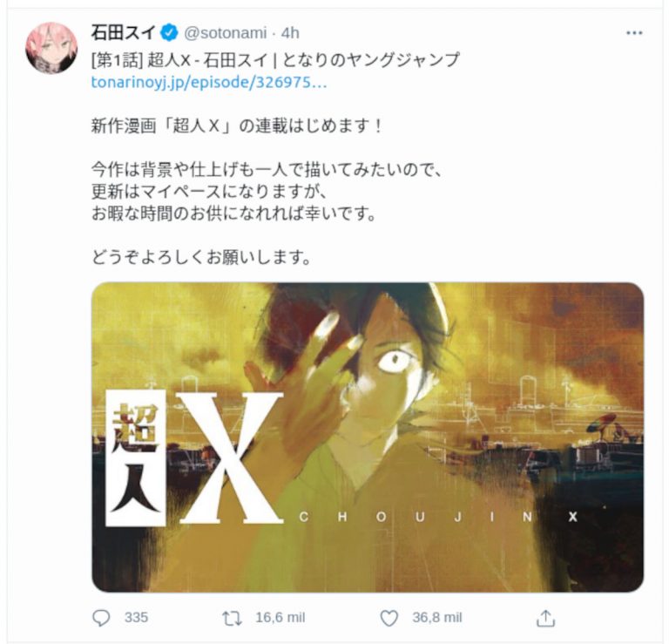Image resolution: width=669 pixels, height=644 pixels.
Task: Click the 超人 kanji title box
Action: pyautogui.click(x=136, y=458)
